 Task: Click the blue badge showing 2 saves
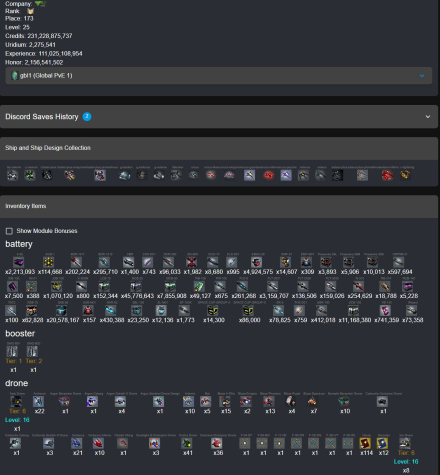tap(87, 117)
